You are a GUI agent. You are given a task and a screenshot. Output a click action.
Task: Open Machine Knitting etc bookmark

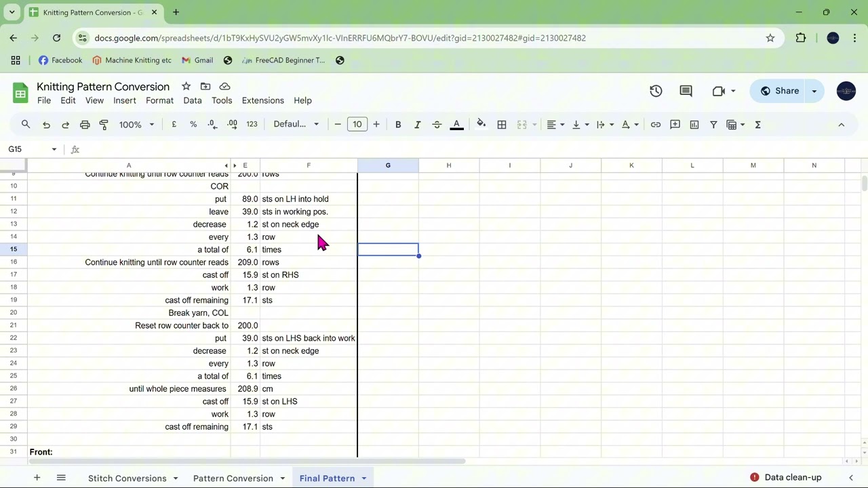[x=132, y=60]
